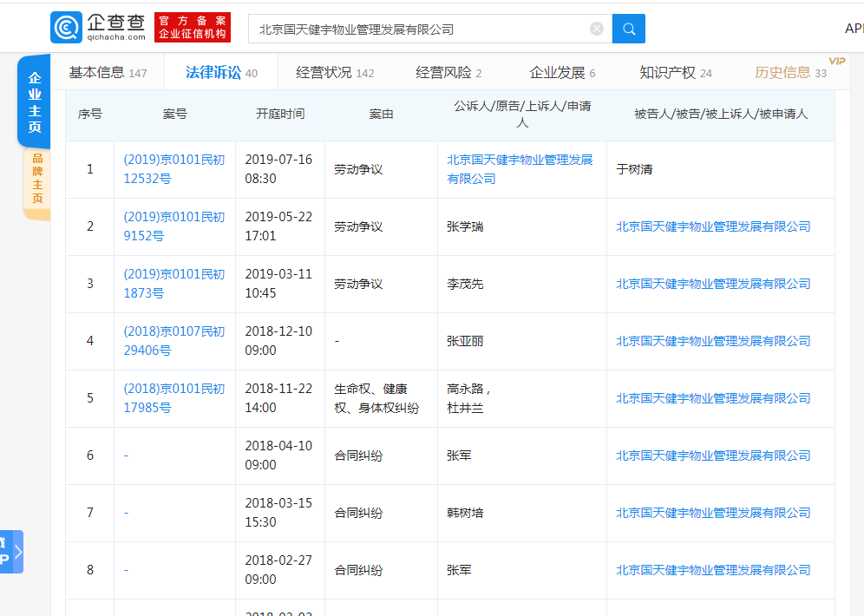
Task: Click the 开庭时间 column header
Action: point(280,114)
